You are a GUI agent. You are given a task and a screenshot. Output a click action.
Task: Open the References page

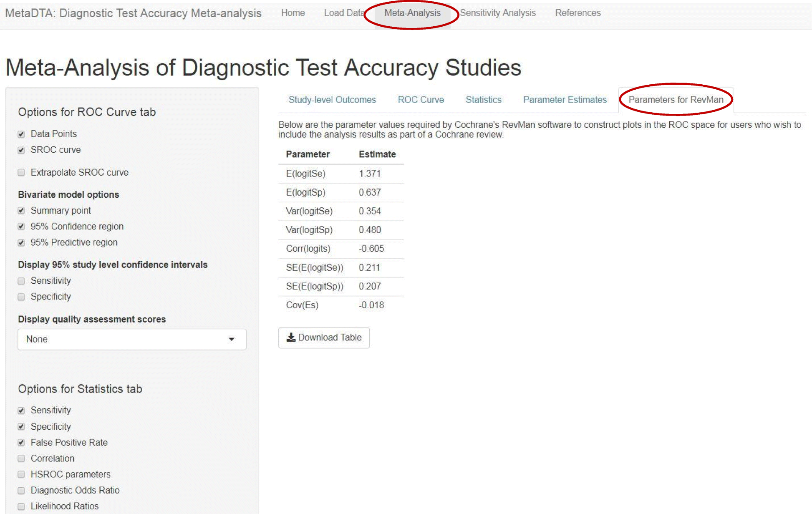(578, 13)
